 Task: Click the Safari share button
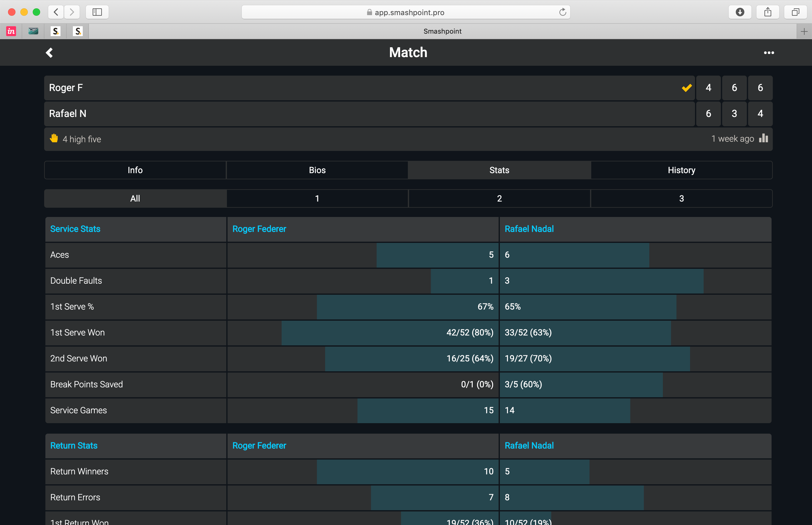click(x=768, y=12)
